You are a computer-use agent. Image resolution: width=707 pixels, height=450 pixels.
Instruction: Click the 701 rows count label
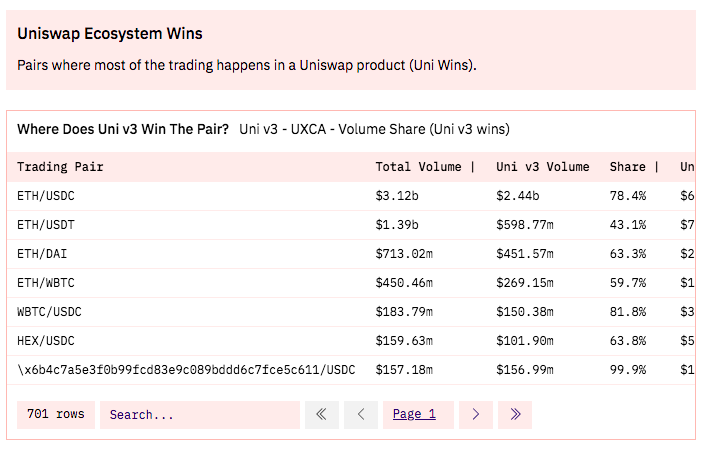point(56,414)
